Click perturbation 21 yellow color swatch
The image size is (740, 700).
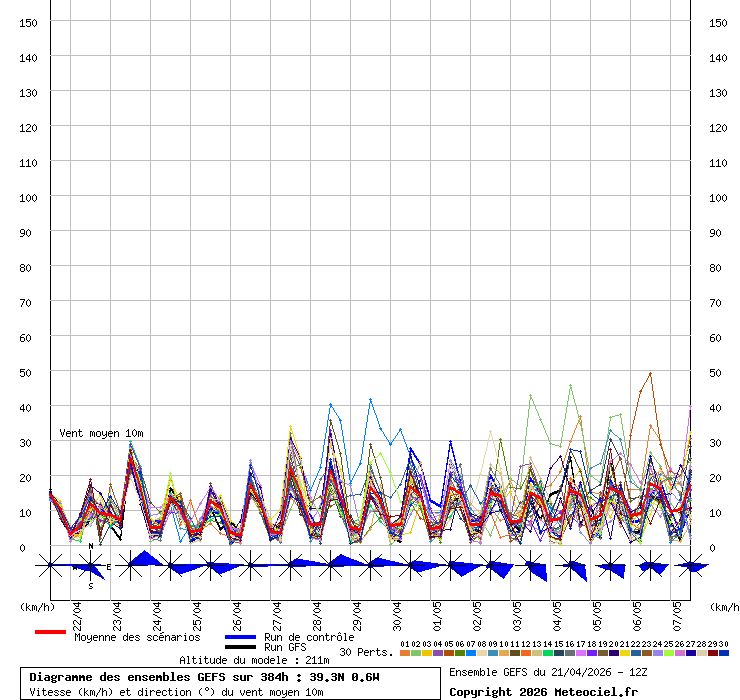(x=625, y=653)
